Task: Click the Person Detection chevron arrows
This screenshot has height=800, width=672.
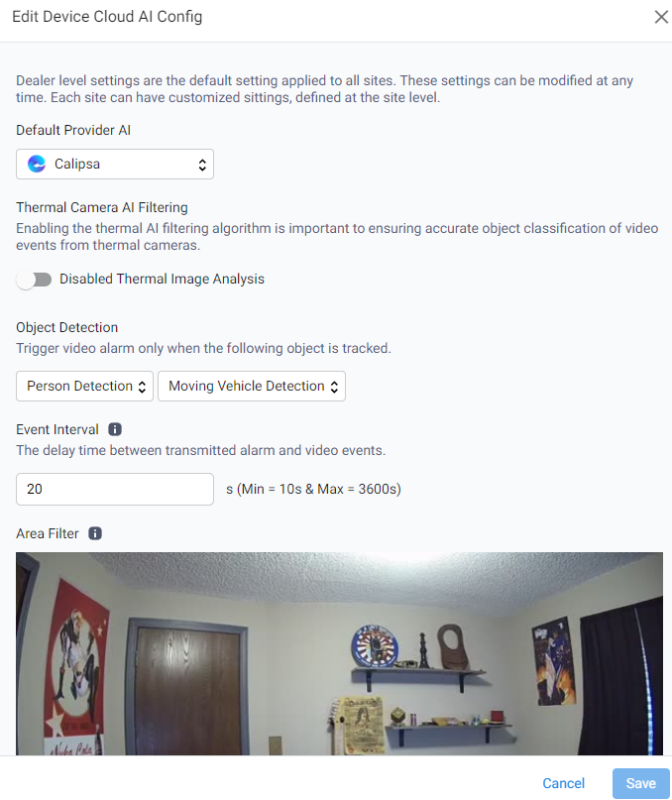Action: pos(143,387)
